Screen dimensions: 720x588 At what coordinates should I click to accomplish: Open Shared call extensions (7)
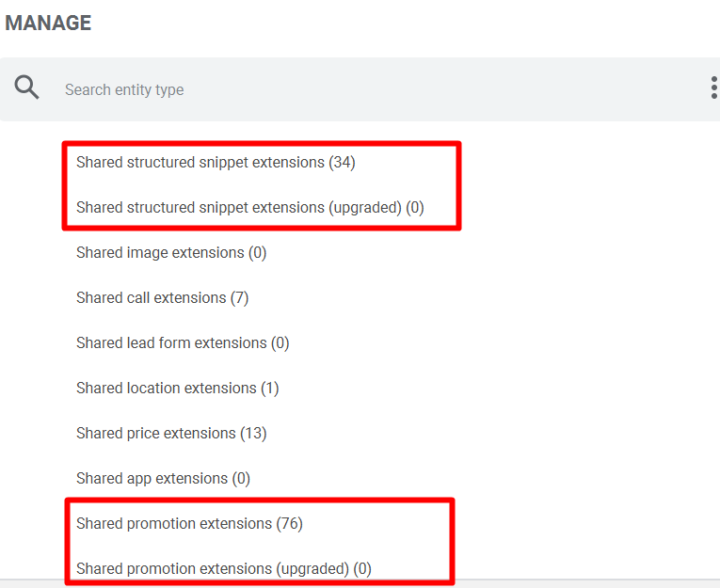[162, 298]
